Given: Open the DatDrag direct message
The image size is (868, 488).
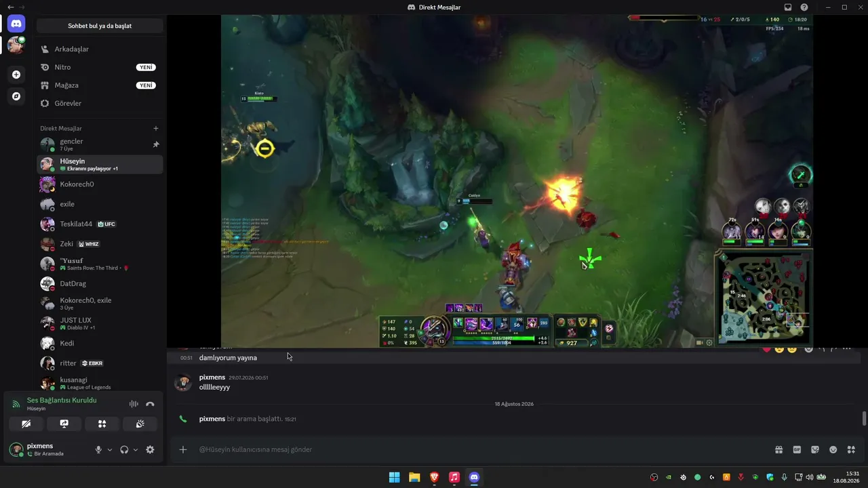Looking at the screenshot, I should [x=100, y=283].
